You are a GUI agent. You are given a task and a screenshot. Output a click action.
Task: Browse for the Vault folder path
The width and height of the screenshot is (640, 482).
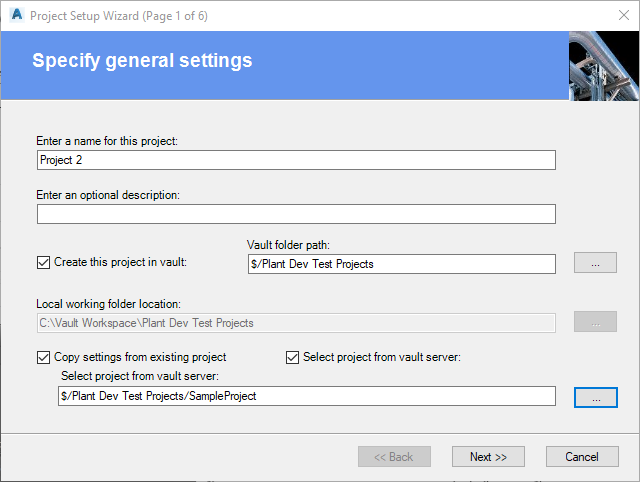[595, 264]
